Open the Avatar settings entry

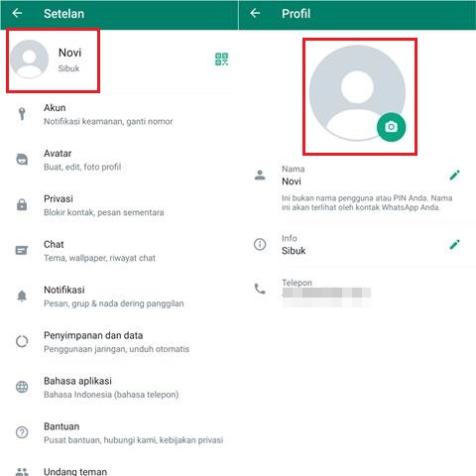[x=119, y=160]
